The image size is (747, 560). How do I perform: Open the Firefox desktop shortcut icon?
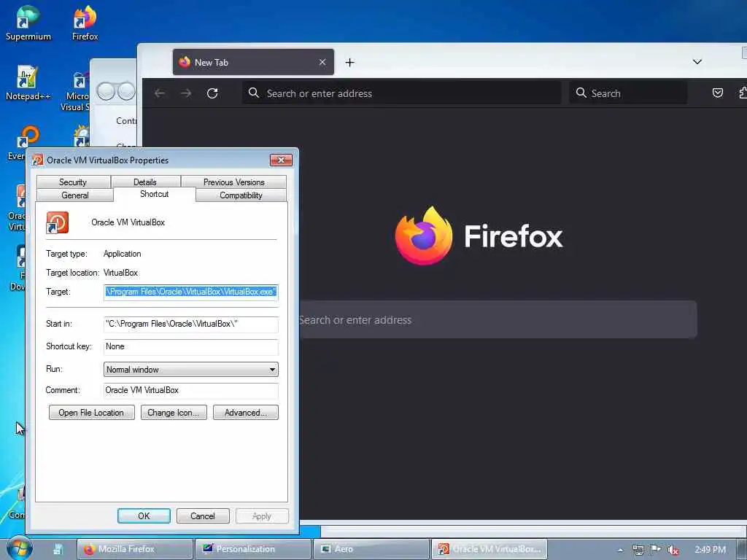click(85, 23)
